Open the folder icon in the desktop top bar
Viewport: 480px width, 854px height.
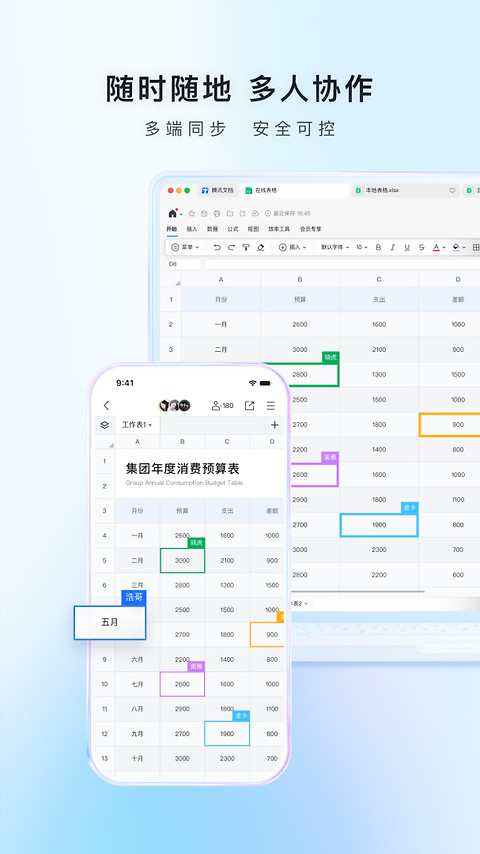pyautogui.click(x=230, y=214)
